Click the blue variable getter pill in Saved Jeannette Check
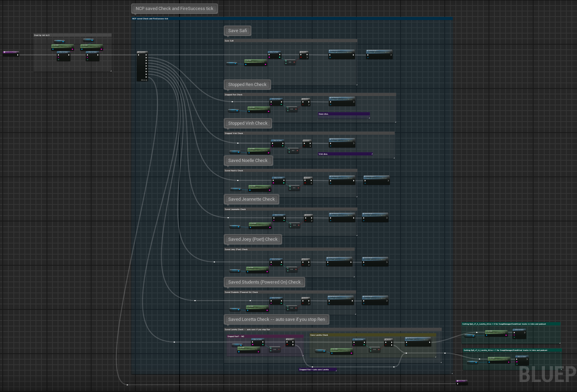Viewport: 577px width, 392px height. [x=235, y=226]
